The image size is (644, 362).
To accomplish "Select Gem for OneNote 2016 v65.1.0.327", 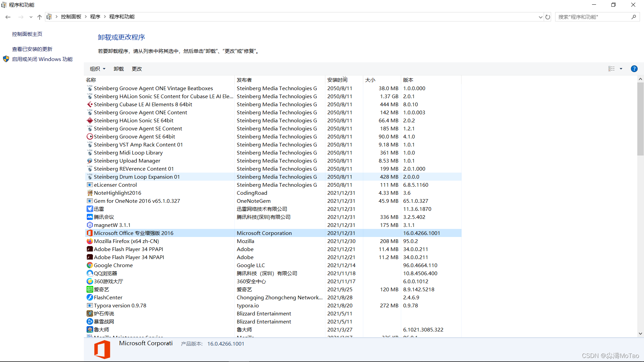I will [x=273, y=201].
